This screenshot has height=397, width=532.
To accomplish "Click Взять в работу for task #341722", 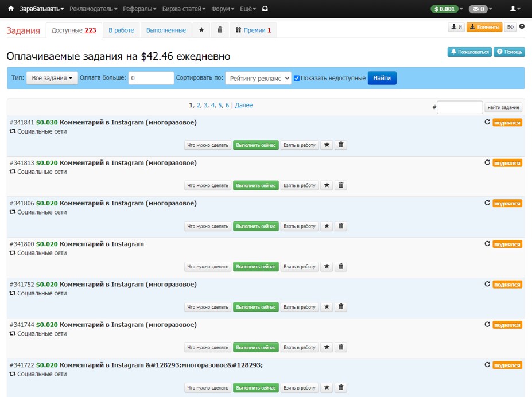I will point(299,387).
